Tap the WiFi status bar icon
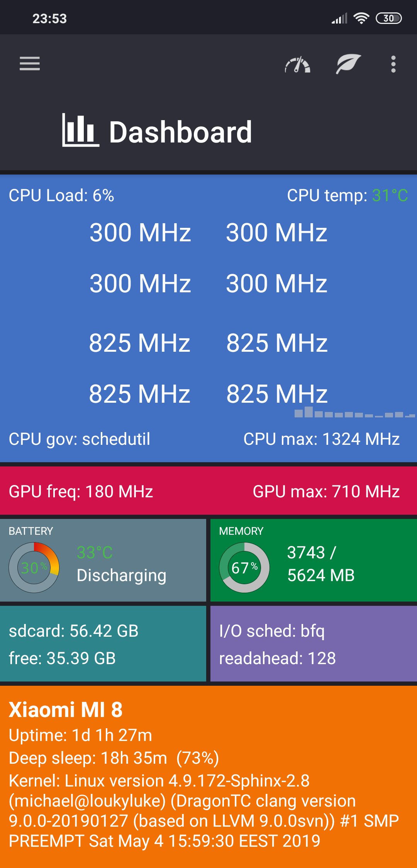 [361, 18]
